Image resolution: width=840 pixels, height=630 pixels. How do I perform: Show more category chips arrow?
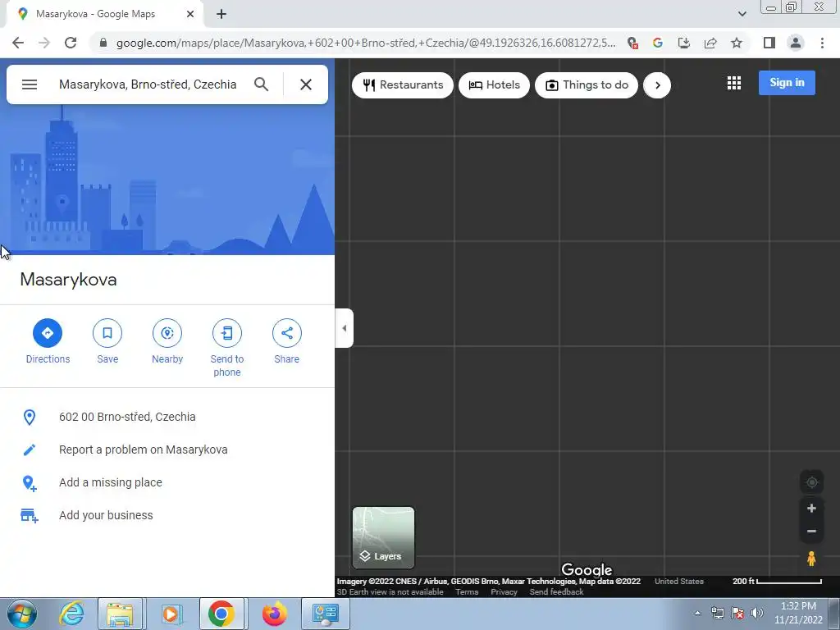657,85
